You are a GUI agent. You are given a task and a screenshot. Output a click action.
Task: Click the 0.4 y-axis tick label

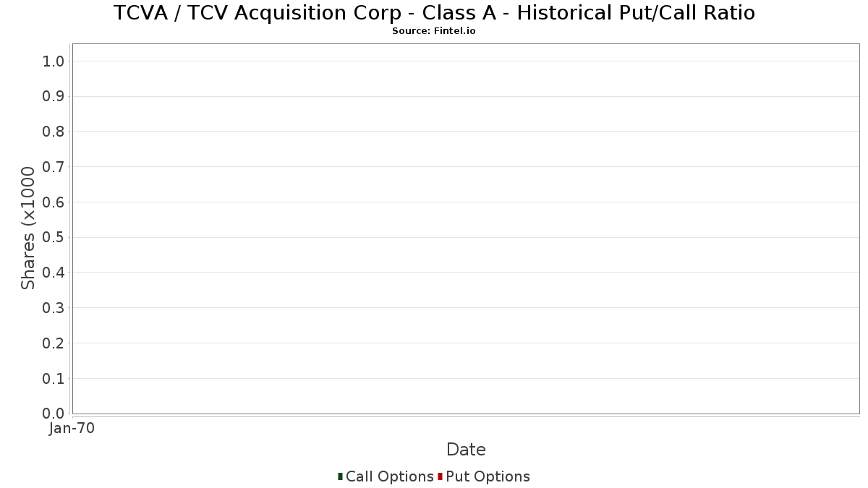click(54, 273)
